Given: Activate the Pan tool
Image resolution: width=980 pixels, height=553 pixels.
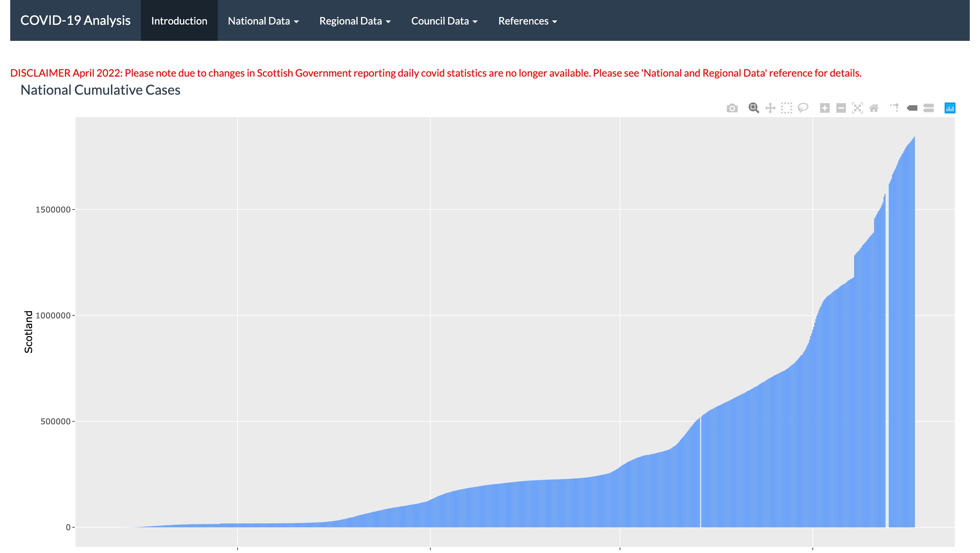Looking at the screenshot, I should click(770, 108).
